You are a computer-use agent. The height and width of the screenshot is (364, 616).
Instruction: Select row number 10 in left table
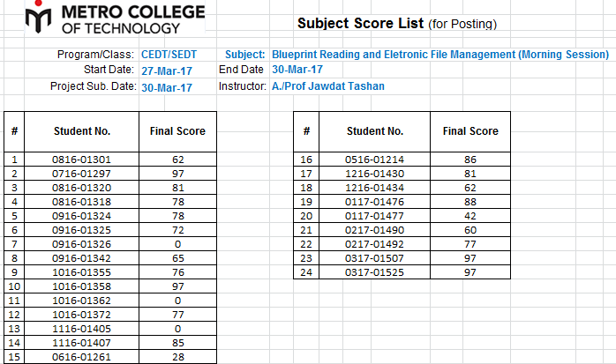[x=14, y=286]
